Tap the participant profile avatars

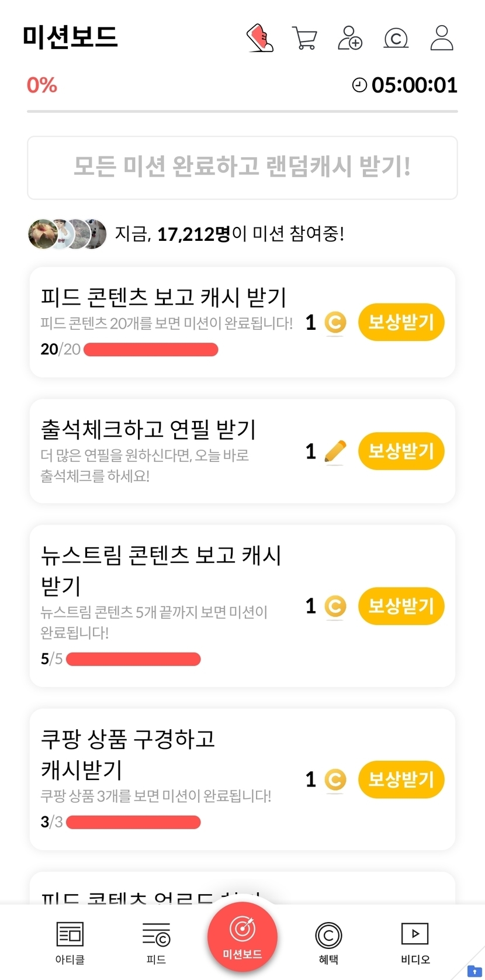[67, 234]
